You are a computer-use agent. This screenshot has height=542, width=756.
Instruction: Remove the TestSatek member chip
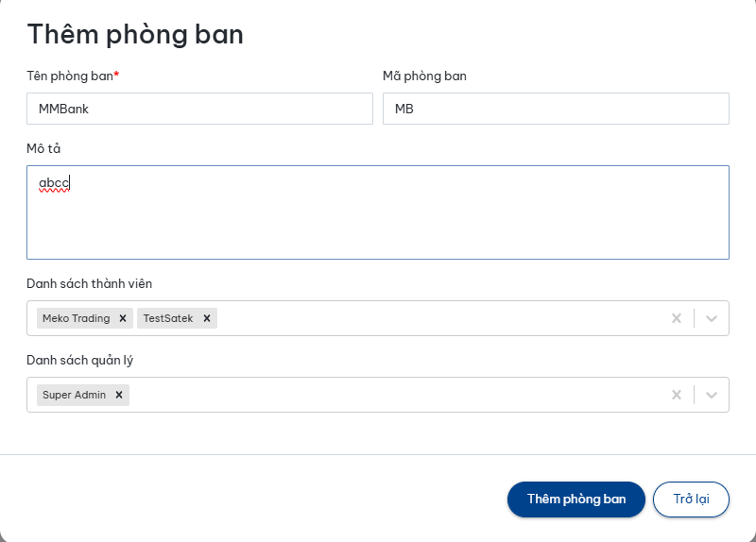pyautogui.click(x=206, y=318)
